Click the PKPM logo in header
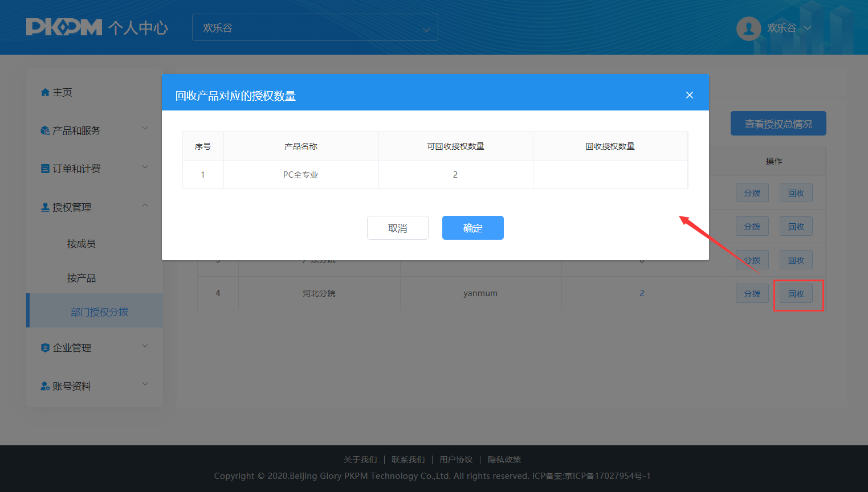The image size is (868, 492). tap(64, 27)
